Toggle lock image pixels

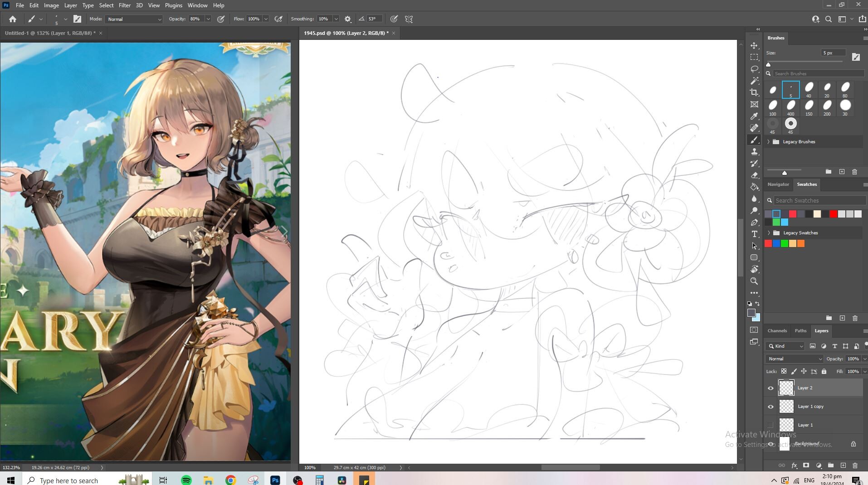pyautogui.click(x=794, y=371)
